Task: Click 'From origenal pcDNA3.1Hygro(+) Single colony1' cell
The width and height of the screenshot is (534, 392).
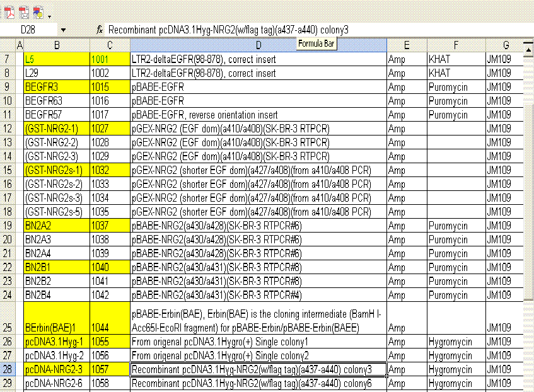Action: [x=258, y=342]
